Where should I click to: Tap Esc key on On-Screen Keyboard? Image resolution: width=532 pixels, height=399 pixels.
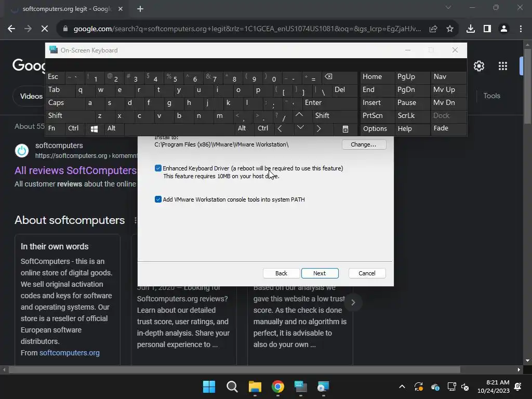[55, 77]
